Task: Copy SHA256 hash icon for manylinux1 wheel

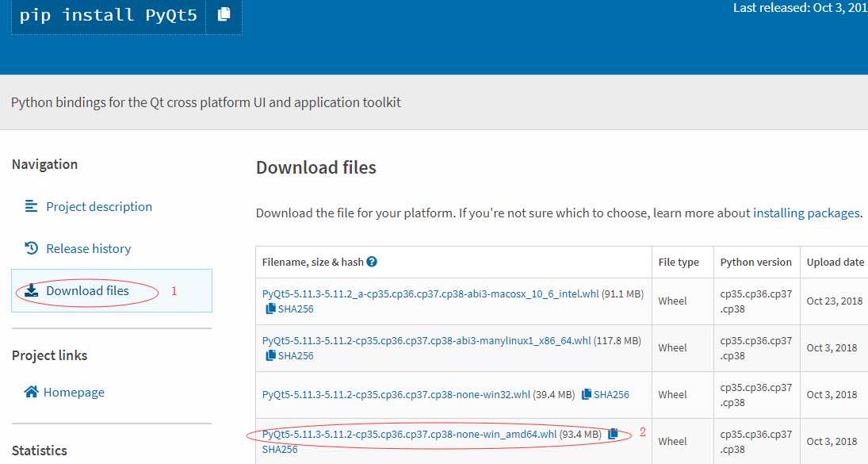Action: tap(270, 355)
